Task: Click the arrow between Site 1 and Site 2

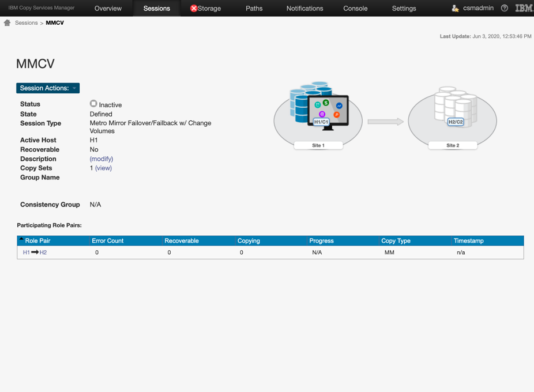Action: click(386, 122)
